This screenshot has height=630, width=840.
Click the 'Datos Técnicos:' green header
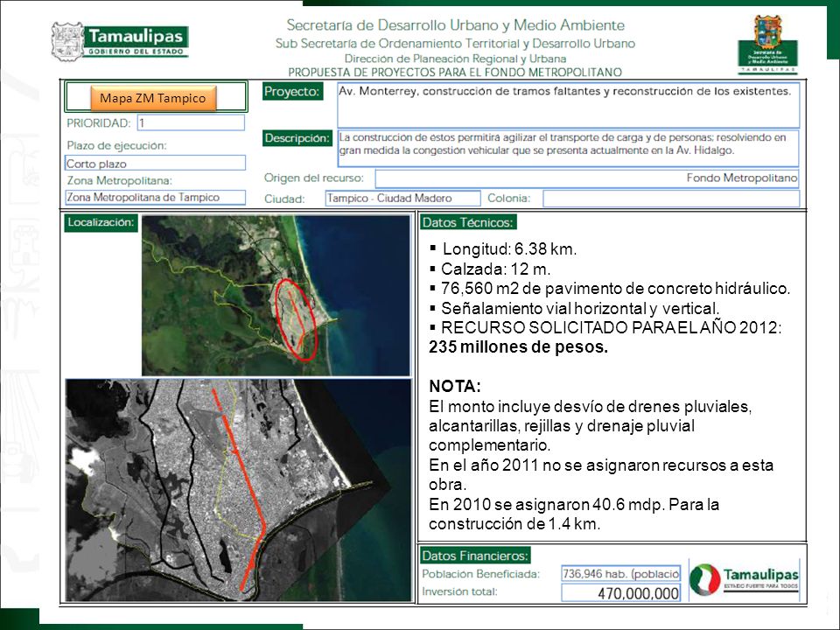[468, 222]
